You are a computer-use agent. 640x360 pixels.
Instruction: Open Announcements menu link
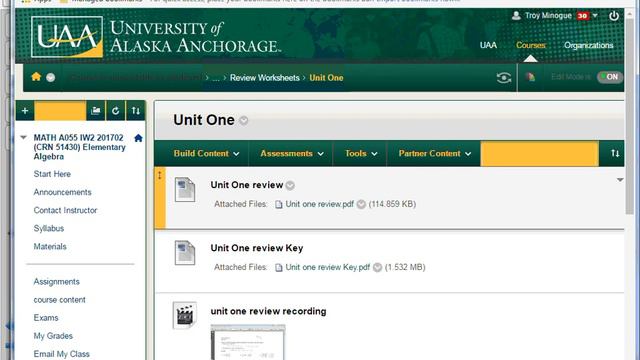(62, 192)
